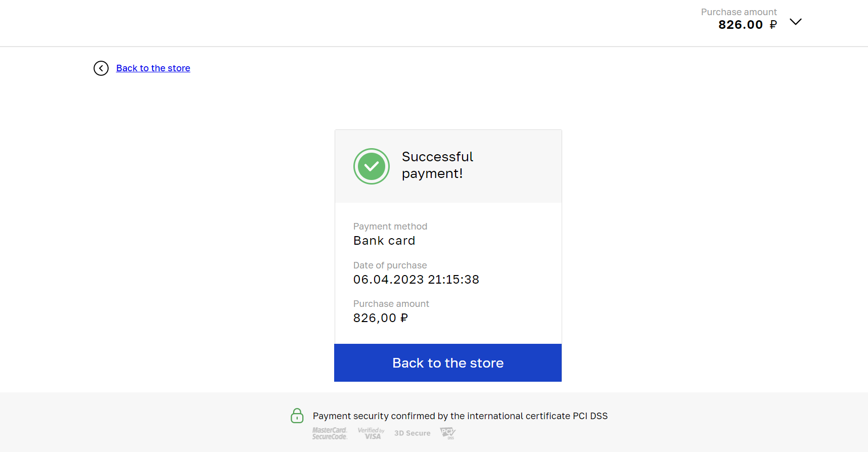The image size is (868, 452).
Task: Click the ruble sign in header amount
Action: coord(773,25)
